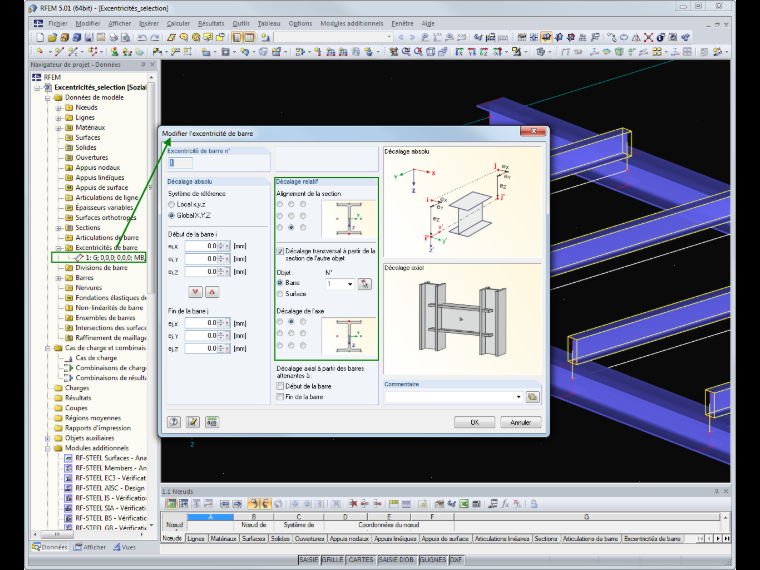Click the comment library icon beside Commentaire field
This screenshot has width=760, height=570.
tap(532, 397)
